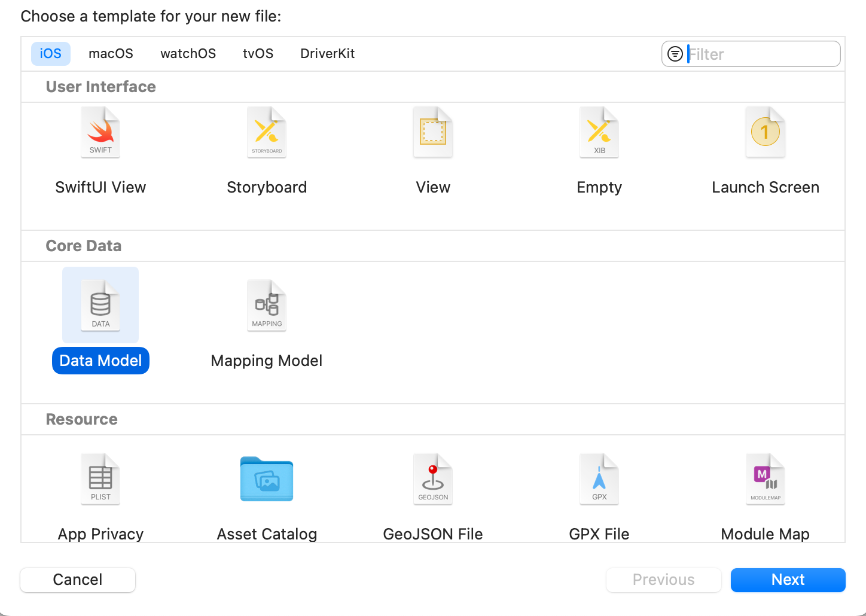The image size is (866, 616).
Task: Select the SwiftUI View template icon
Action: (x=100, y=132)
